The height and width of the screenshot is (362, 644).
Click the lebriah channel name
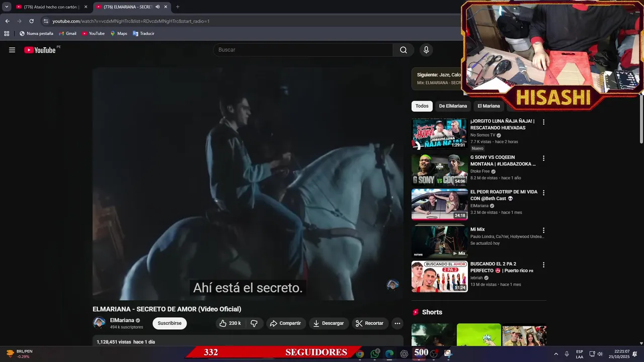click(x=476, y=278)
